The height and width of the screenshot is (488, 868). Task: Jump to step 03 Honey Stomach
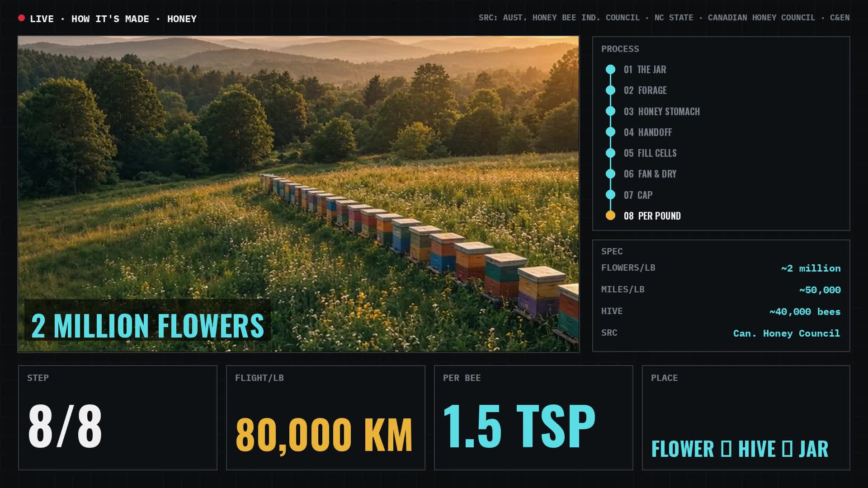pos(661,112)
